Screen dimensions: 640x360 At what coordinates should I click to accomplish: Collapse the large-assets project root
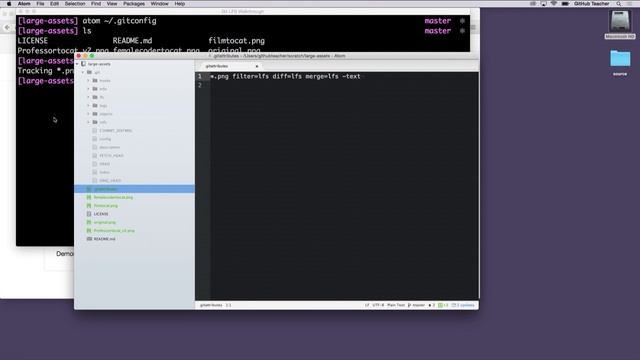tap(78, 64)
